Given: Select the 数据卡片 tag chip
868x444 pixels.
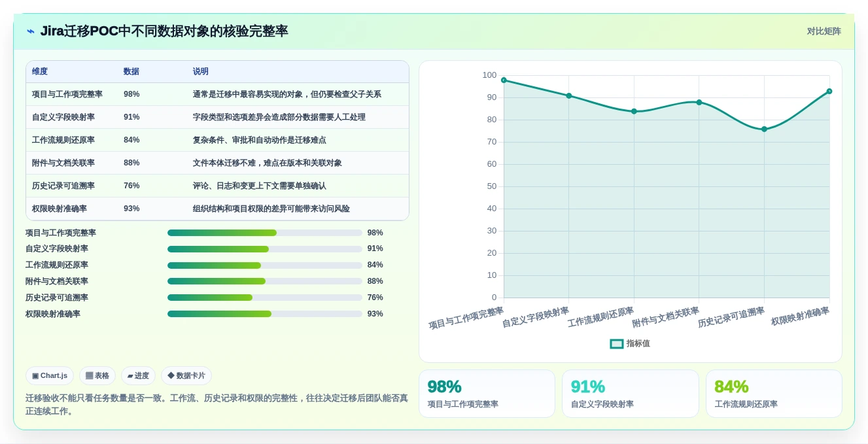Looking at the screenshot, I should click(x=186, y=375).
